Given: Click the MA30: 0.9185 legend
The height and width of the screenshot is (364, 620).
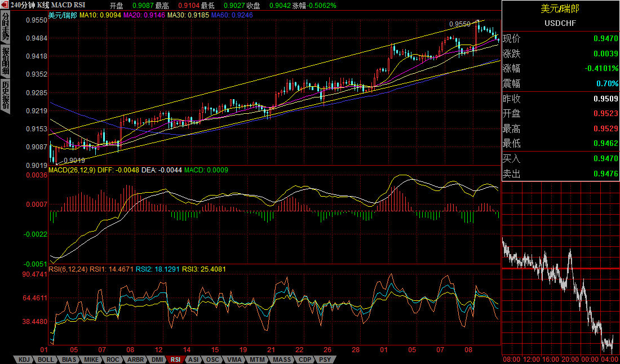Looking at the screenshot, I should click(188, 15).
